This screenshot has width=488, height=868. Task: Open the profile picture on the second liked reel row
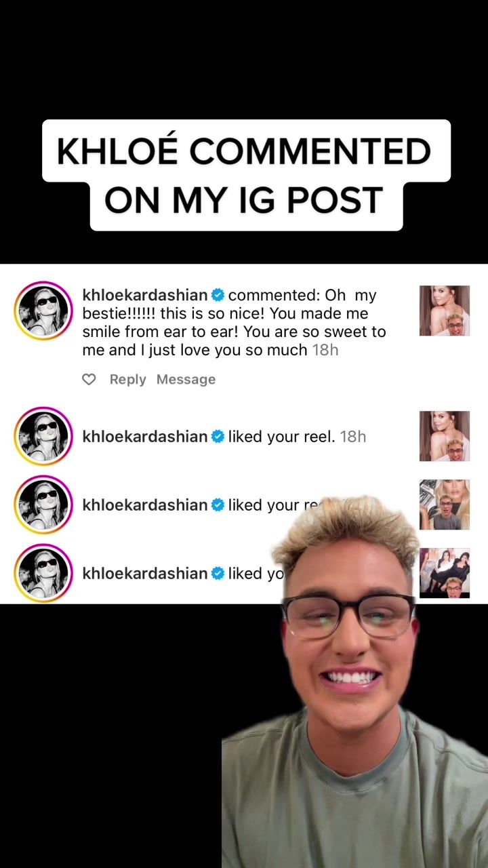coord(43,505)
